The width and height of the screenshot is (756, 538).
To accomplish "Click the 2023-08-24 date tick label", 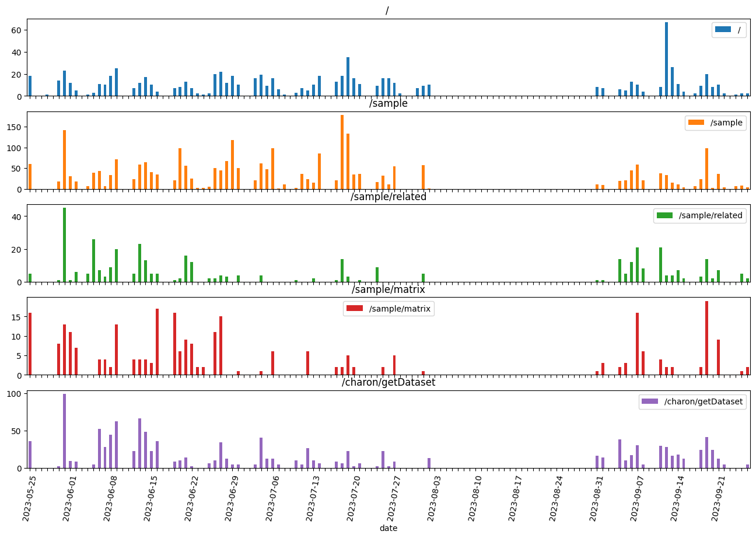I will point(556,498).
